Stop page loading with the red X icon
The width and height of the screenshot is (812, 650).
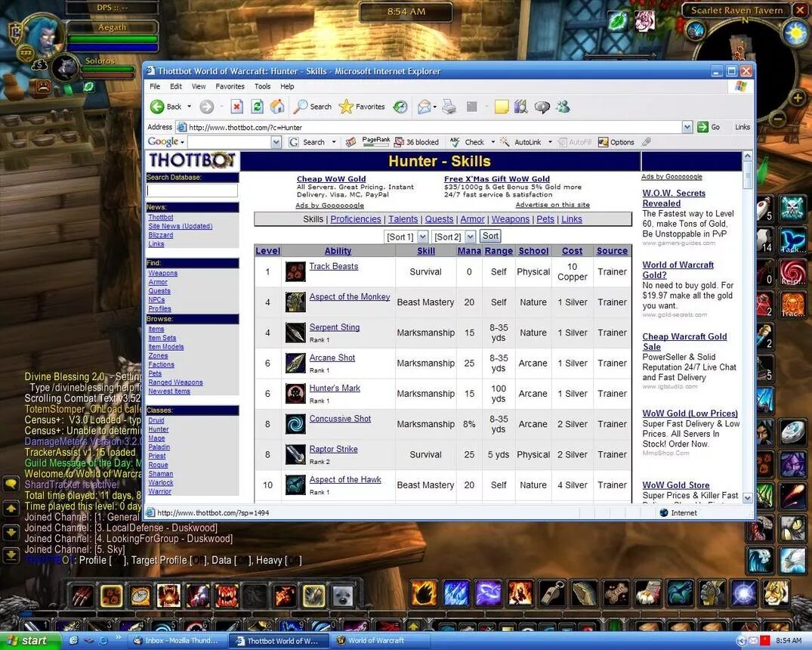[x=236, y=107]
